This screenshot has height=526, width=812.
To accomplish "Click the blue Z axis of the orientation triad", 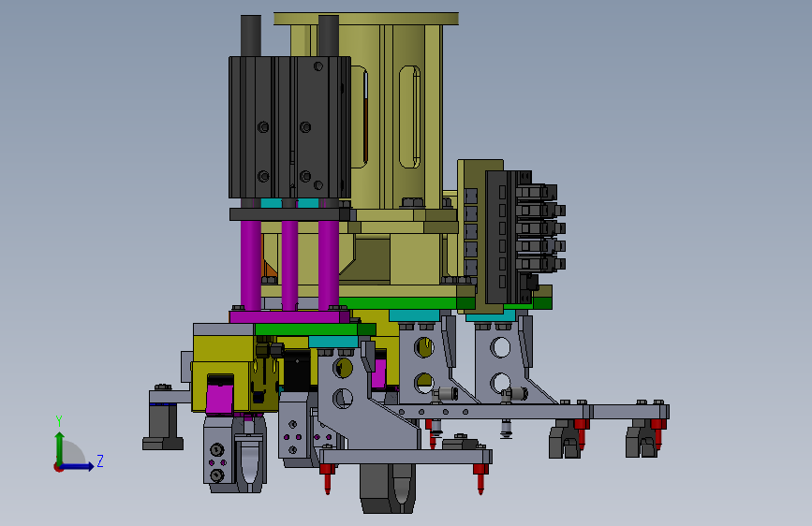I will 78,466.
